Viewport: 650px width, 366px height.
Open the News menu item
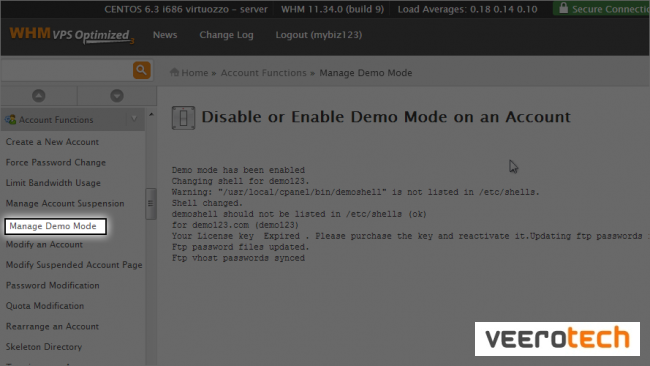point(165,35)
